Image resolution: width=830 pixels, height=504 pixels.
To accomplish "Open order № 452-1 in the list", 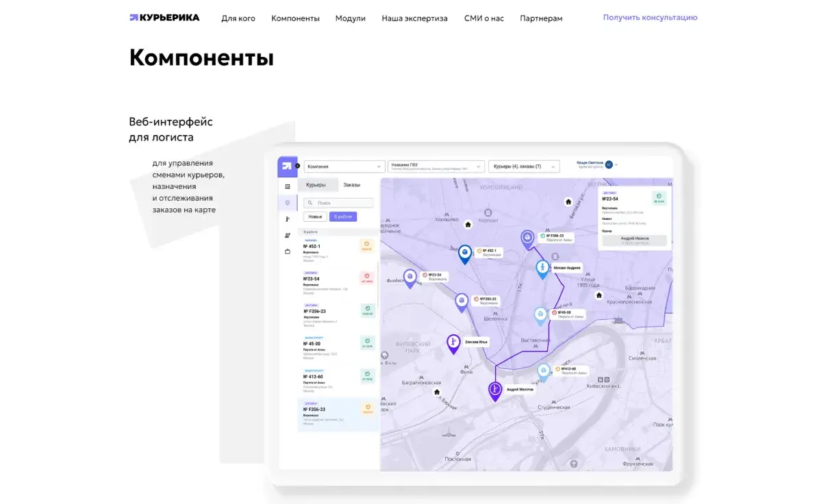I will 337,250.
